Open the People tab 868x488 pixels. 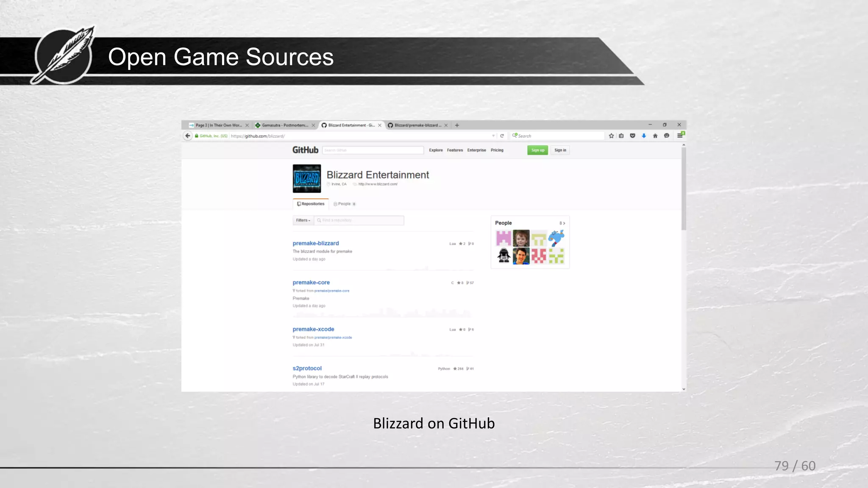345,204
